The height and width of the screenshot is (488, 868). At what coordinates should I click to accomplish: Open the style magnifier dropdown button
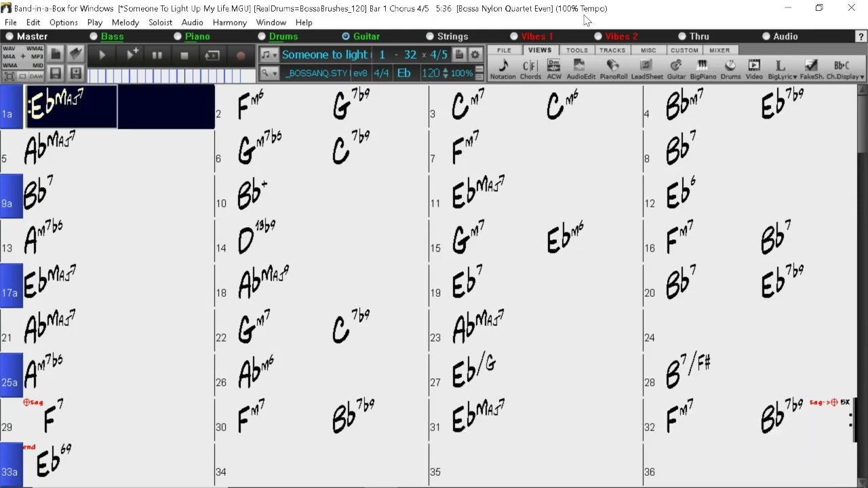[269, 73]
